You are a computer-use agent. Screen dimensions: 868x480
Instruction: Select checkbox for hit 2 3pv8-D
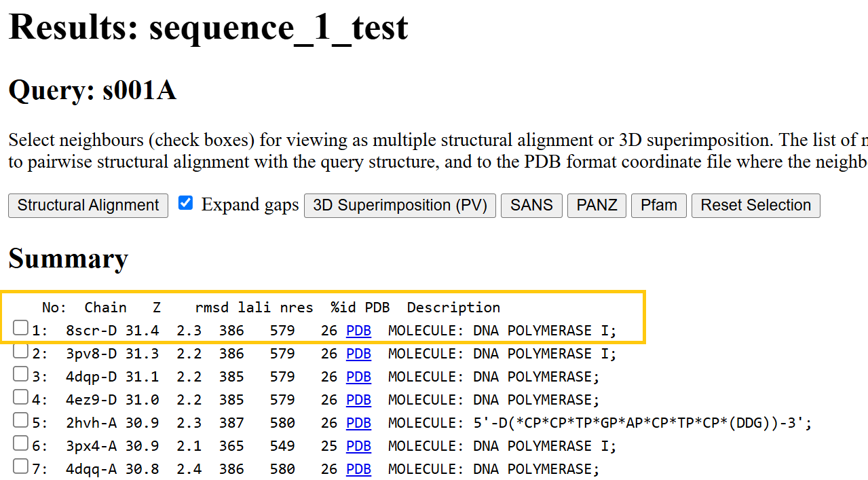[21, 352]
